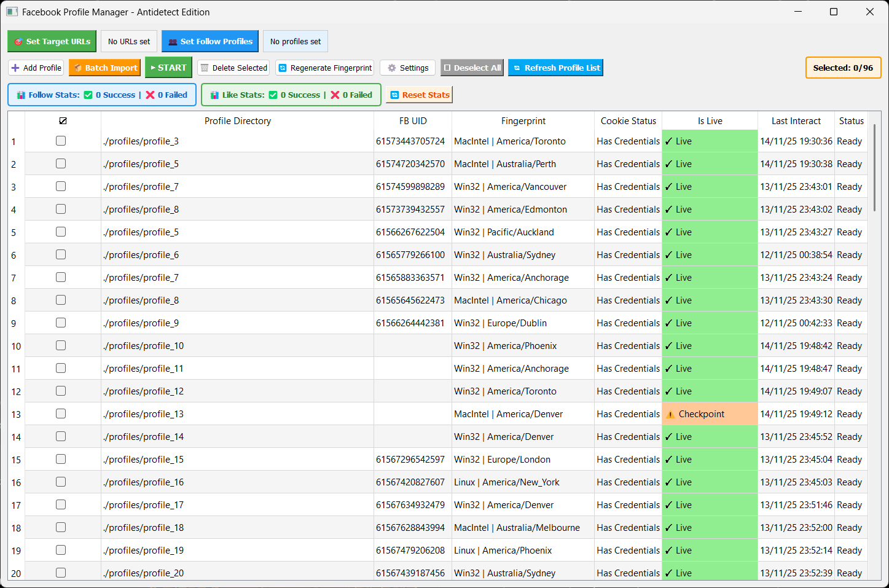Image resolution: width=889 pixels, height=588 pixels.
Task: Click Like Stats panel
Action: pos(291,95)
